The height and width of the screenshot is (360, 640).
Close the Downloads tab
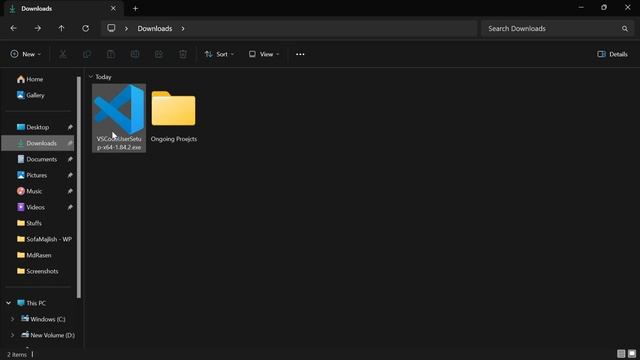[x=113, y=8]
